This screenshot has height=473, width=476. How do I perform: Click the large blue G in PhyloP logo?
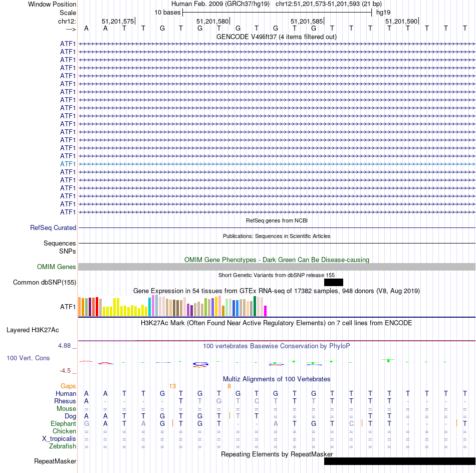[200, 364]
